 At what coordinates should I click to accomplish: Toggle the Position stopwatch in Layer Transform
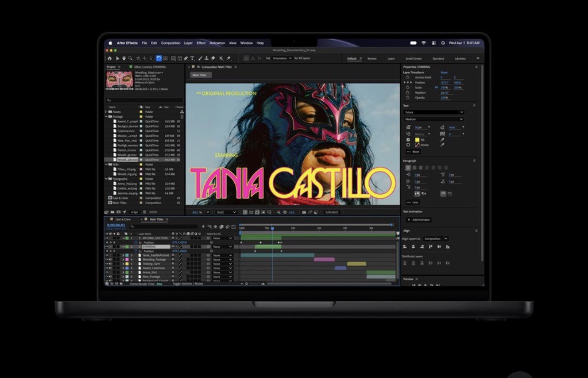pos(408,82)
